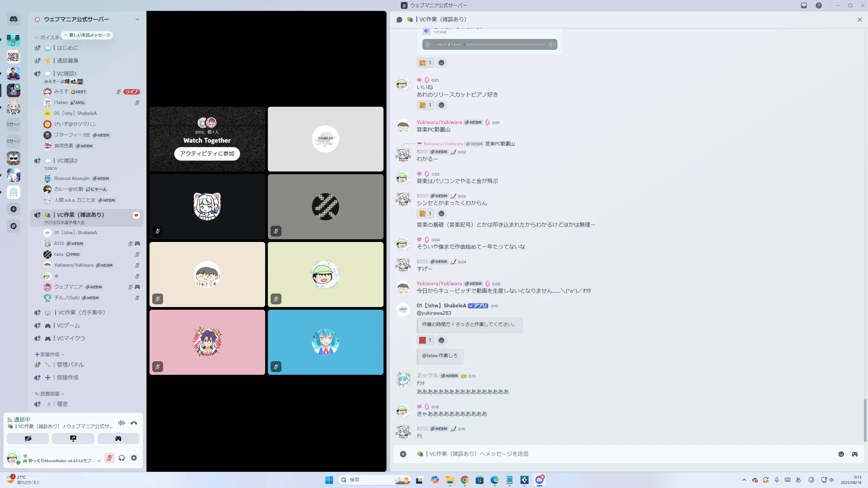Click アクティビティに参加 button
This screenshot has height=488, width=868.
click(207, 154)
